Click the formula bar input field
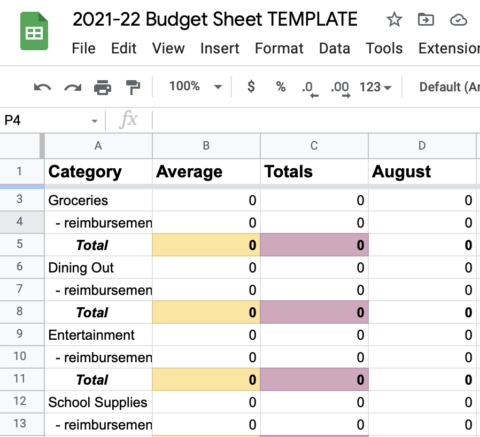Image resolution: width=480 pixels, height=437 pixels. pos(317,120)
